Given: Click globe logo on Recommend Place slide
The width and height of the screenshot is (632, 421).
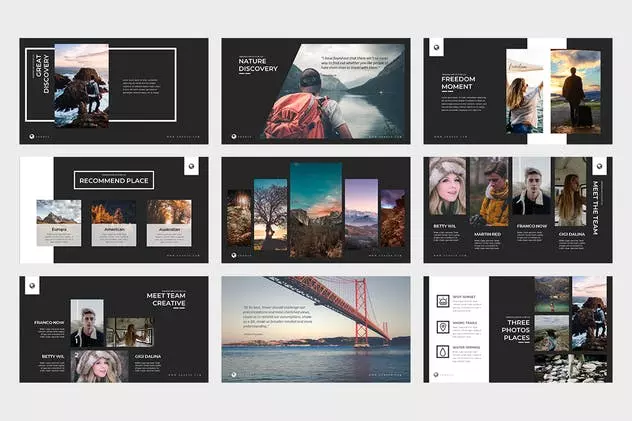Looking at the screenshot, I should pyautogui.click(x=191, y=166).
